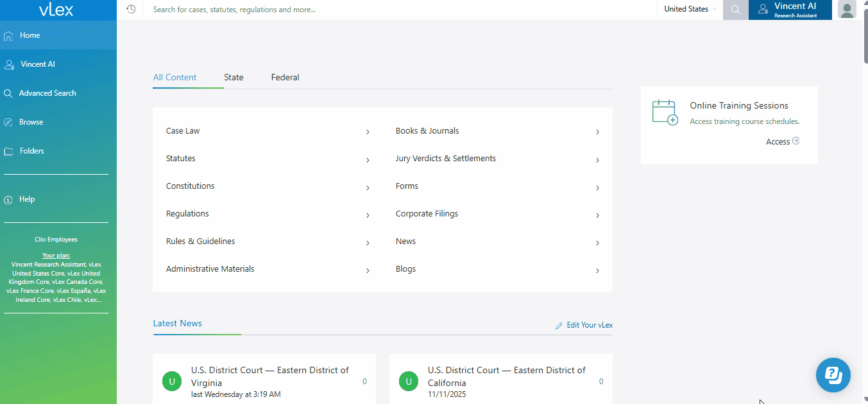Click the green U avatar for Eastern District of Virginia
The image size is (868, 404).
(x=171, y=381)
